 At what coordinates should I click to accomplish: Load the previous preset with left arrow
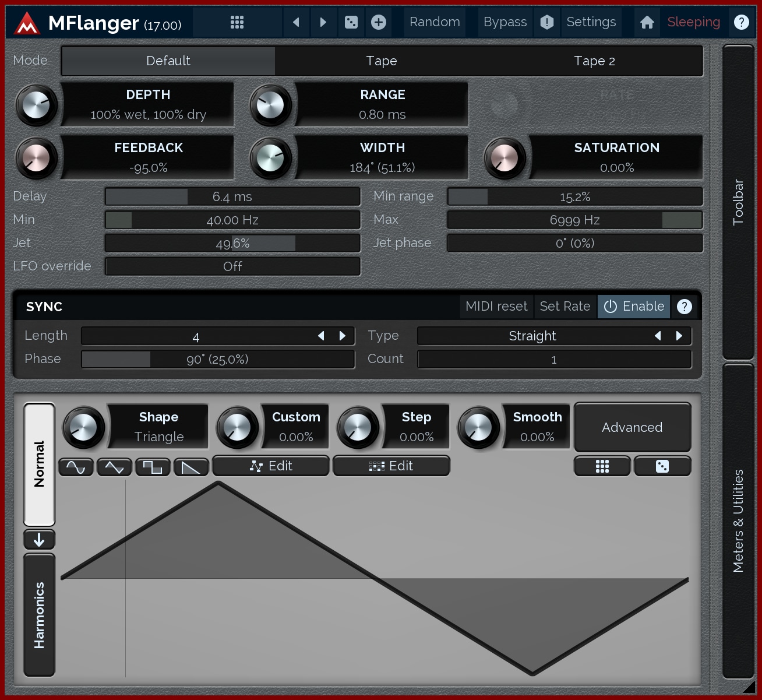point(296,22)
